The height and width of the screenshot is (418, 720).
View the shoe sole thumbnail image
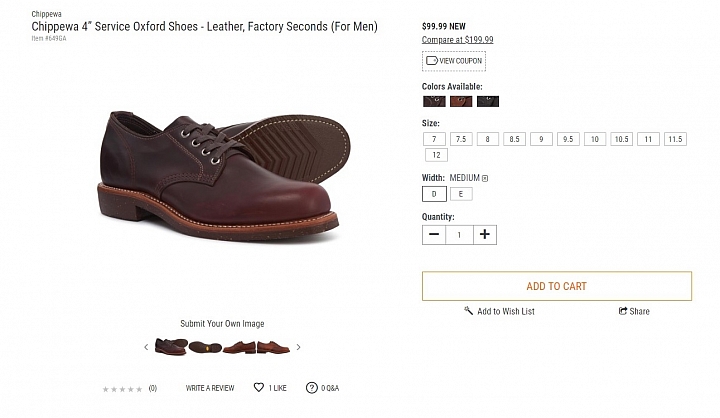205,347
